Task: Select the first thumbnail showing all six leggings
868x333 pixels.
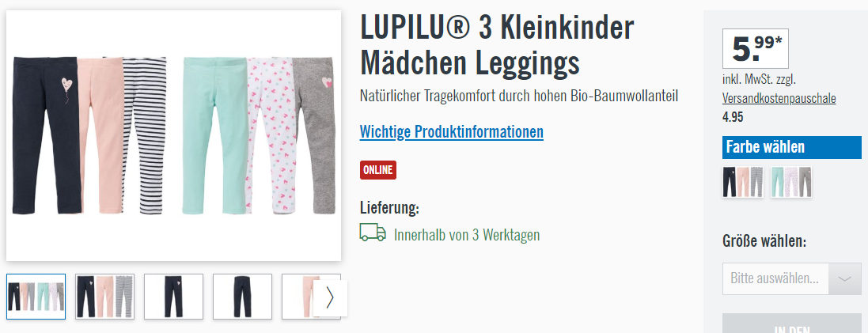Action: [x=36, y=297]
